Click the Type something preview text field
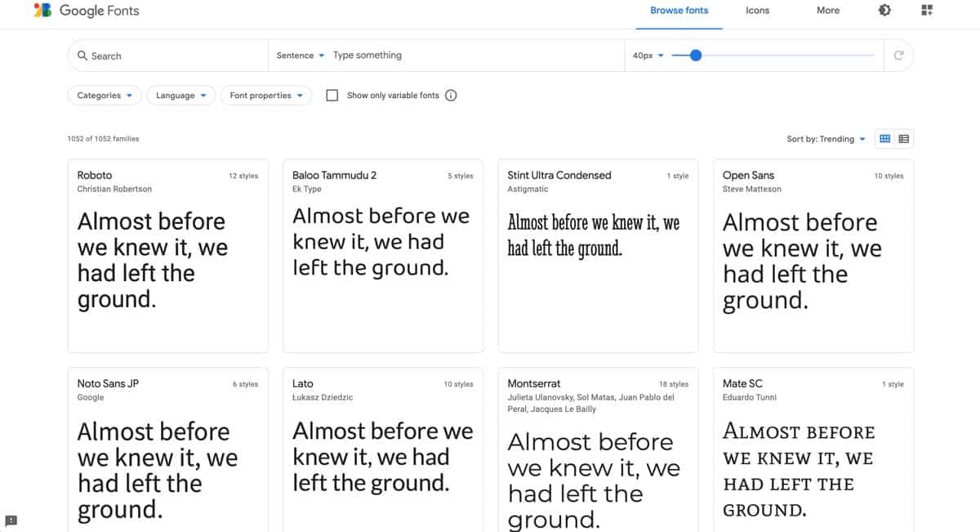 (x=474, y=56)
